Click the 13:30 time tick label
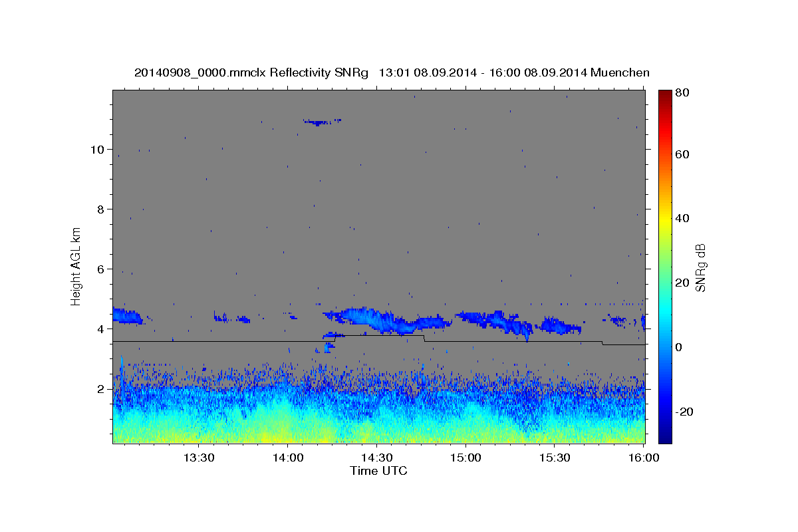The height and width of the screenshot is (532, 798). [x=198, y=458]
